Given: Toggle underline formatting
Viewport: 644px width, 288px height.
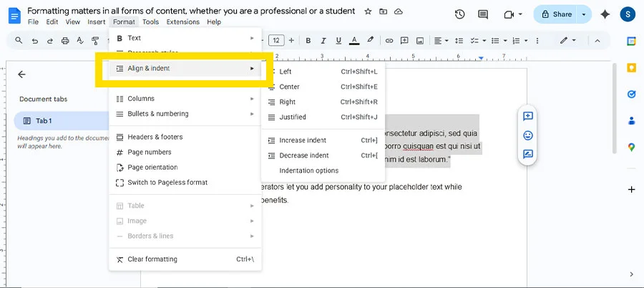Looking at the screenshot, I should coord(338,41).
